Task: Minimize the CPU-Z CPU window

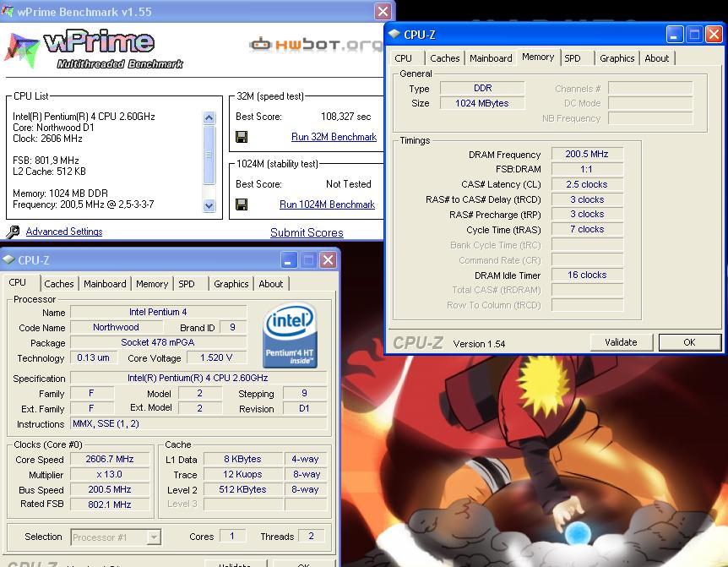Action: [288, 260]
